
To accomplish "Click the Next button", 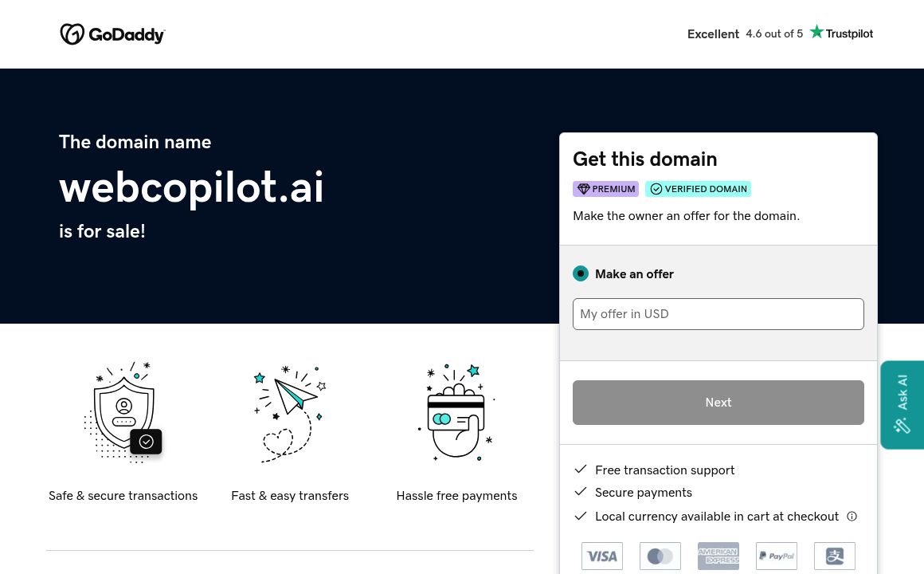I will [718, 402].
